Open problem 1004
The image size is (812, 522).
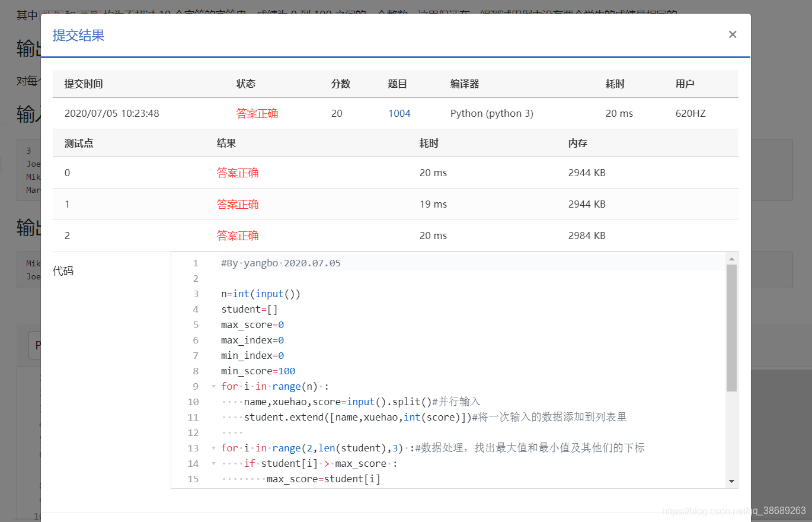coord(399,113)
